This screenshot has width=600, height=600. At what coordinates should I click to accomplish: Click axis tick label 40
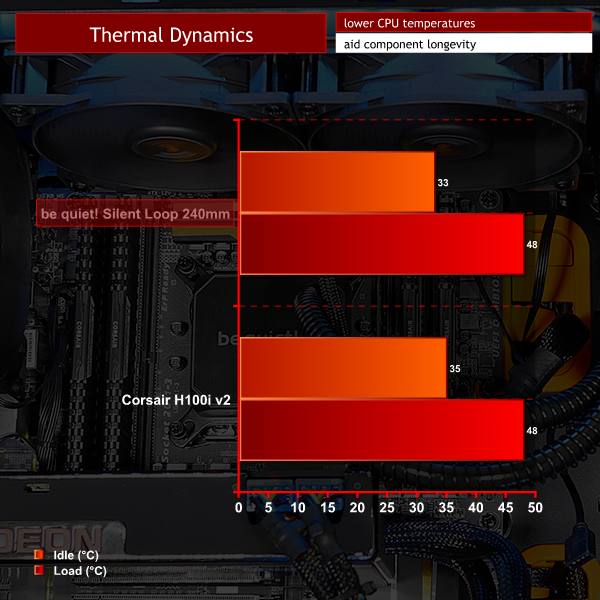tap(476, 507)
